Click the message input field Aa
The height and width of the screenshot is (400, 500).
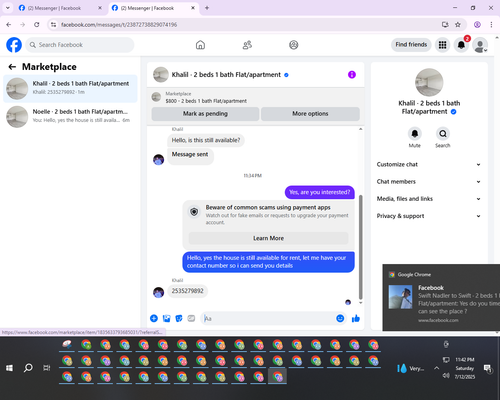[x=268, y=318]
